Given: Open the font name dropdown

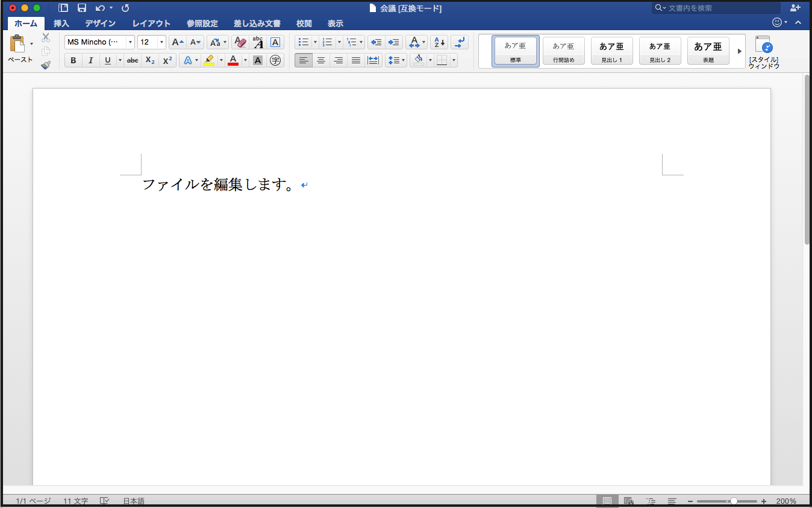Looking at the screenshot, I should [130, 42].
